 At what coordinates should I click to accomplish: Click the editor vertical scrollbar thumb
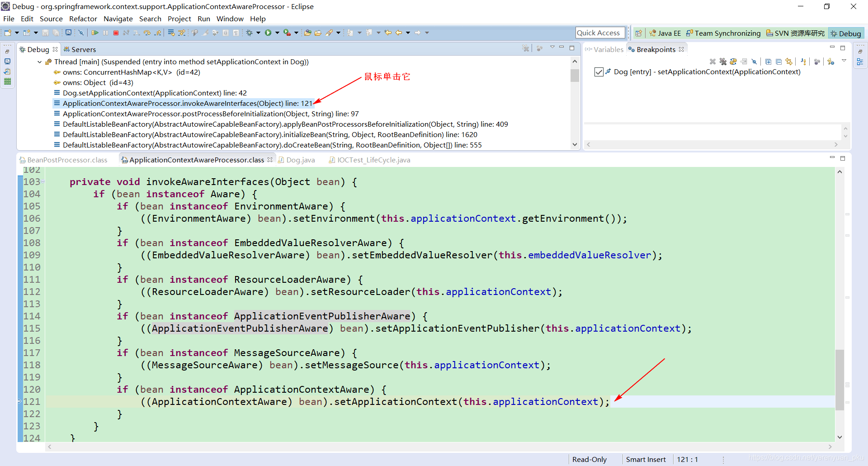[840, 380]
